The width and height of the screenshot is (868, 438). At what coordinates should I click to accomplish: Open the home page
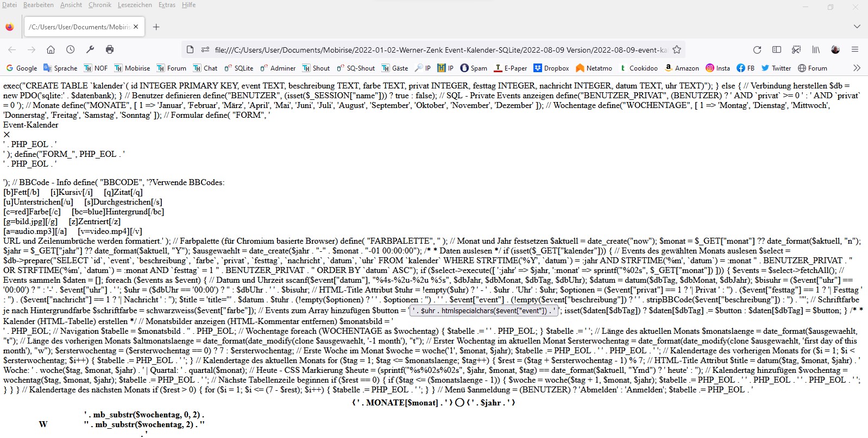(51, 50)
